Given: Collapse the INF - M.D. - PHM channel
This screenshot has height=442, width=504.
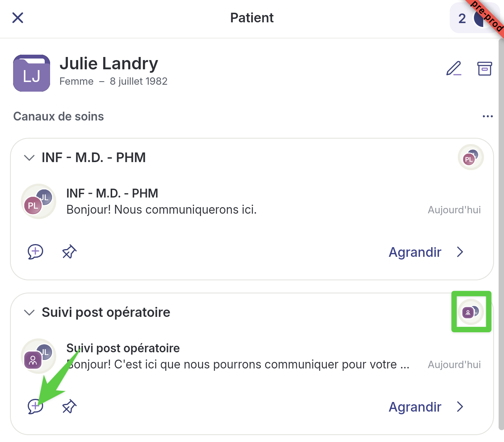Looking at the screenshot, I should [29, 158].
